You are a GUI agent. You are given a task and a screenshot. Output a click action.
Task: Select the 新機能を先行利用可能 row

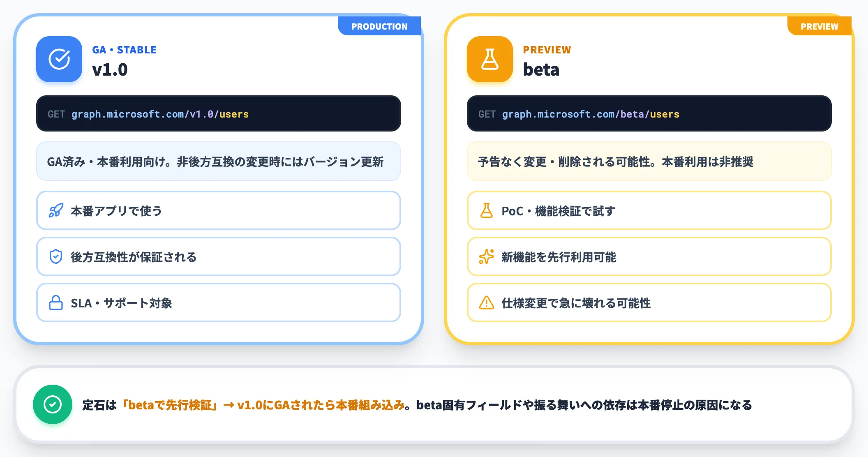649,256
